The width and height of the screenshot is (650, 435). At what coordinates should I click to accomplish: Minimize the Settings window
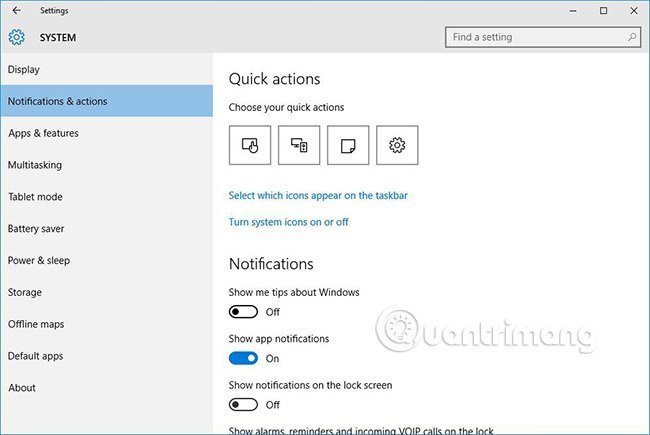click(573, 11)
